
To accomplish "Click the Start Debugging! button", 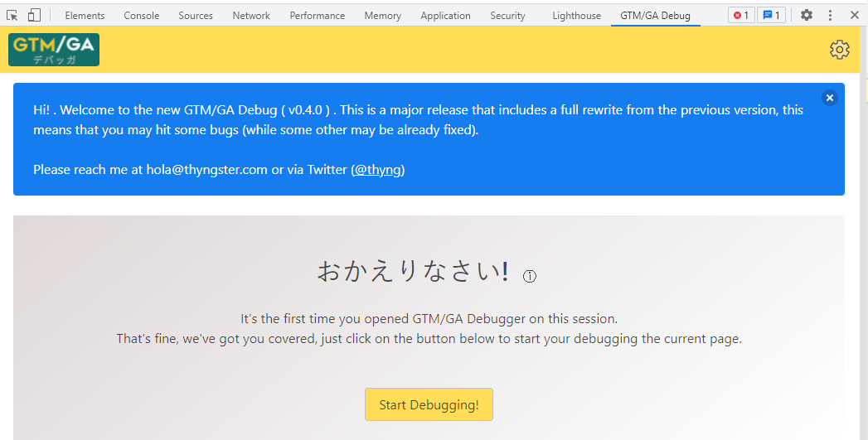I will [429, 404].
